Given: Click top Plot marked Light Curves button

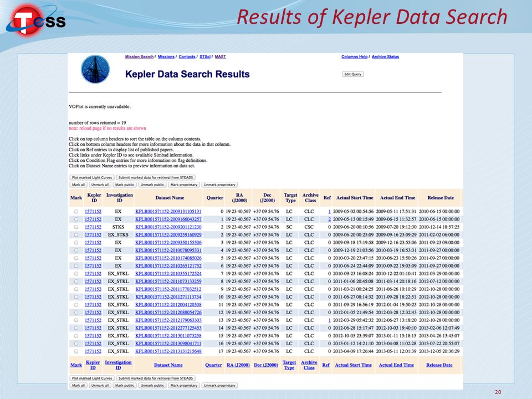Looking at the screenshot, I should (x=92, y=177).
